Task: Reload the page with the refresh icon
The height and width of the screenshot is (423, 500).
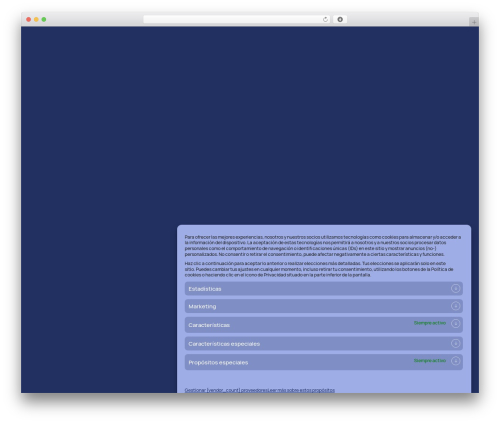Action: tap(325, 20)
